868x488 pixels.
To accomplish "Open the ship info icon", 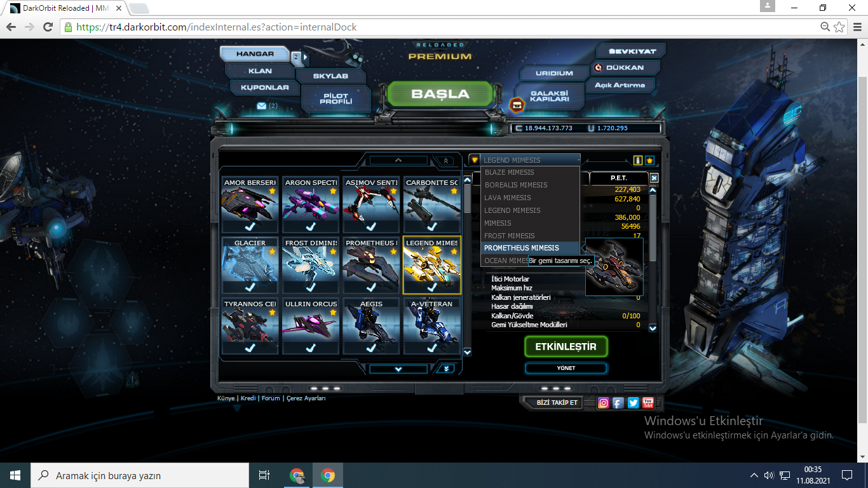I will 638,161.
